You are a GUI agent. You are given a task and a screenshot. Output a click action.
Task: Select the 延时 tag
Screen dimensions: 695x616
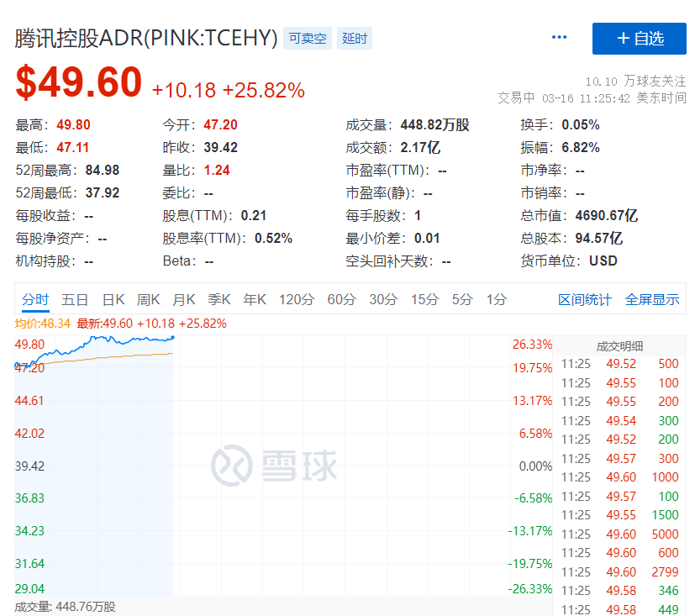(355, 39)
